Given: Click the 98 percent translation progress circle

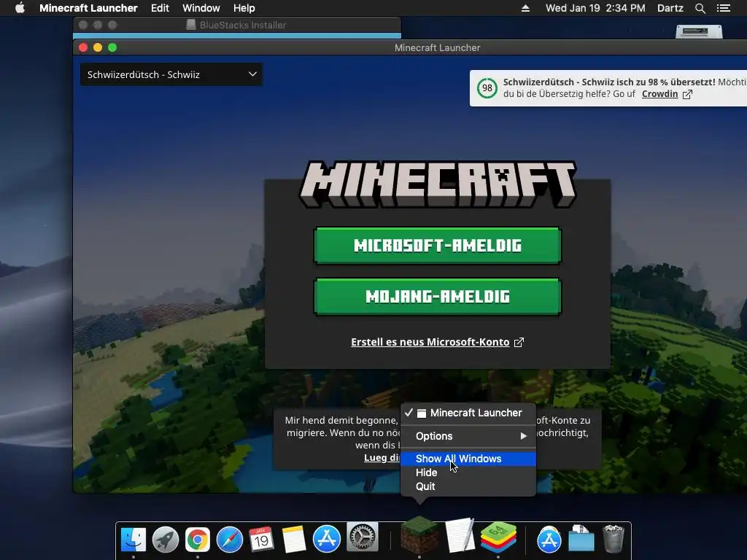Looking at the screenshot, I should (x=487, y=88).
